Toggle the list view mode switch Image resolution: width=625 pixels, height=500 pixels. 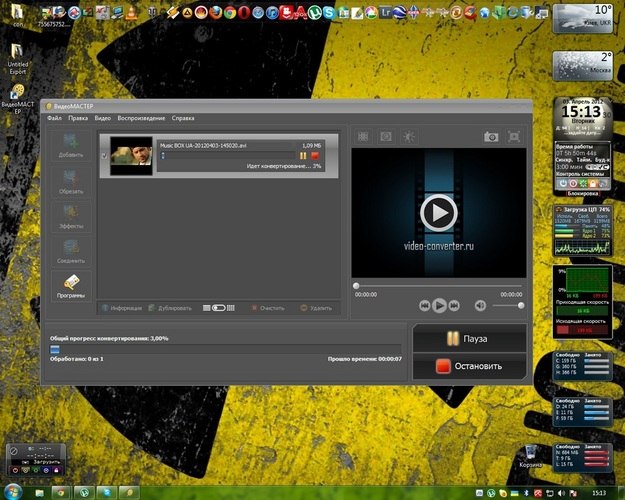coord(219,308)
